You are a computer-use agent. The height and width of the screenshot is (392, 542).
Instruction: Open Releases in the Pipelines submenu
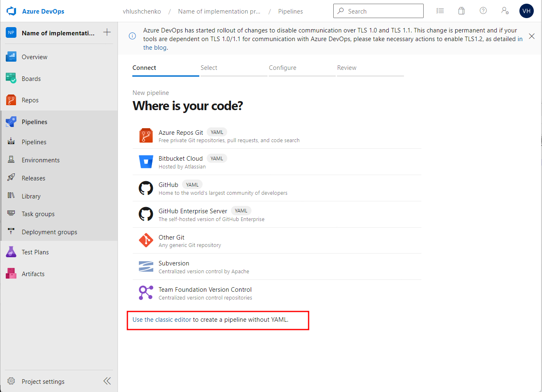click(33, 178)
